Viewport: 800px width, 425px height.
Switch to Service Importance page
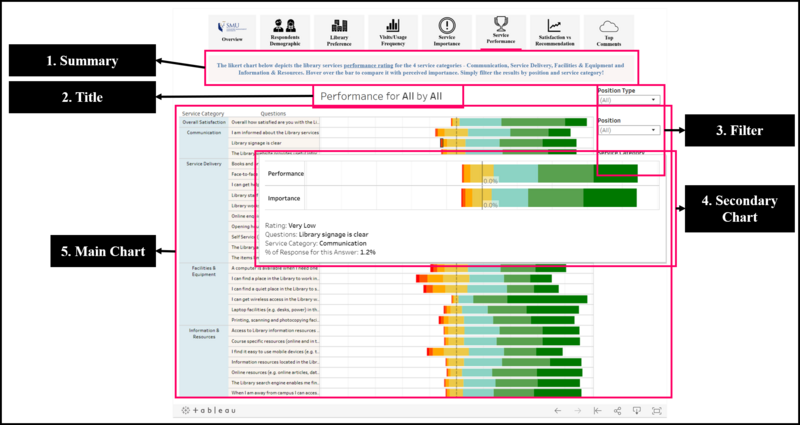(x=447, y=30)
